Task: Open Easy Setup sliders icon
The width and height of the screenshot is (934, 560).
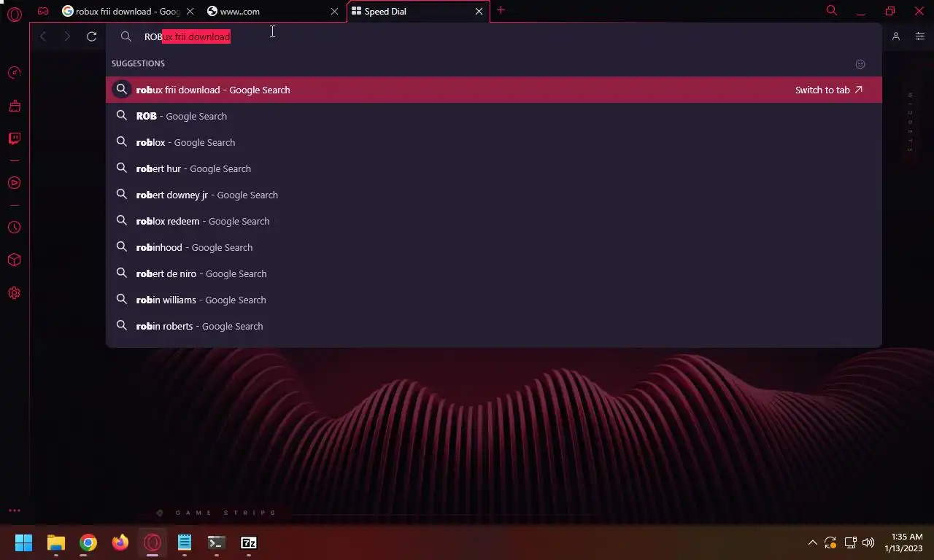Action: coord(920,36)
